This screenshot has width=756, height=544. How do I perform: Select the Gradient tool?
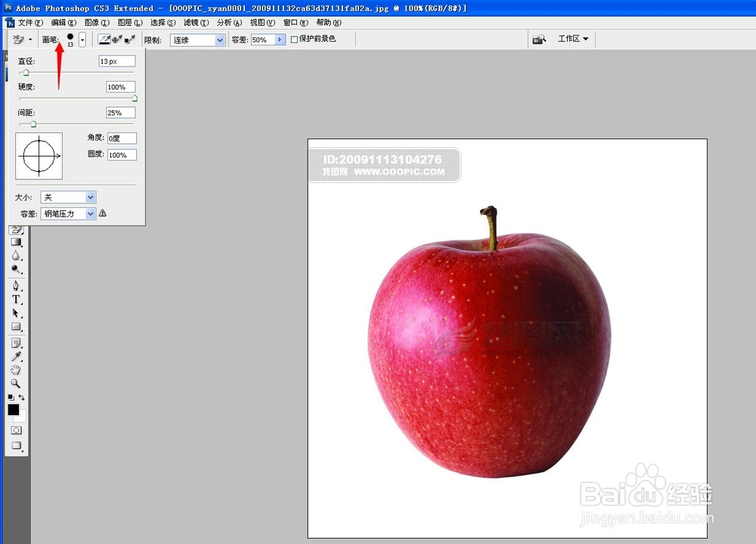pyautogui.click(x=16, y=242)
